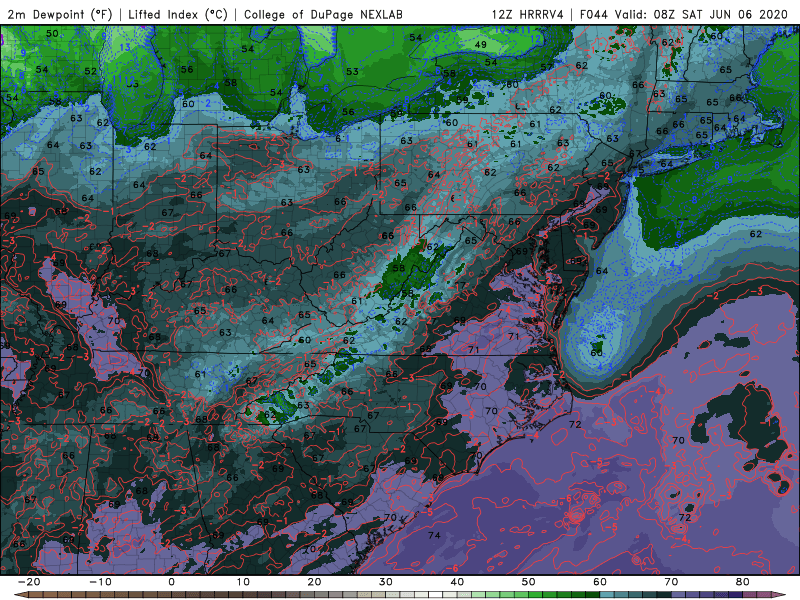Click the '10' label on the color scale
This screenshot has height=600, width=800.
point(243,582)
